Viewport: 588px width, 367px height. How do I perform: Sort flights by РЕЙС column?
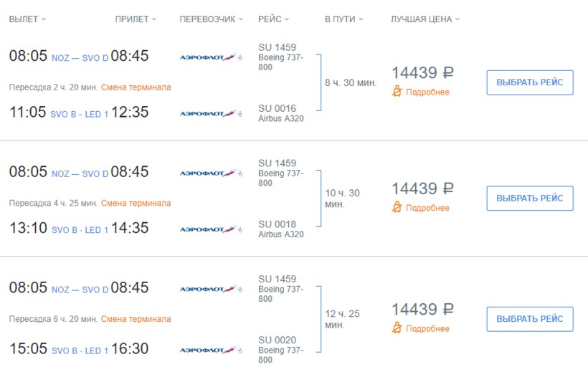point(273,19)
